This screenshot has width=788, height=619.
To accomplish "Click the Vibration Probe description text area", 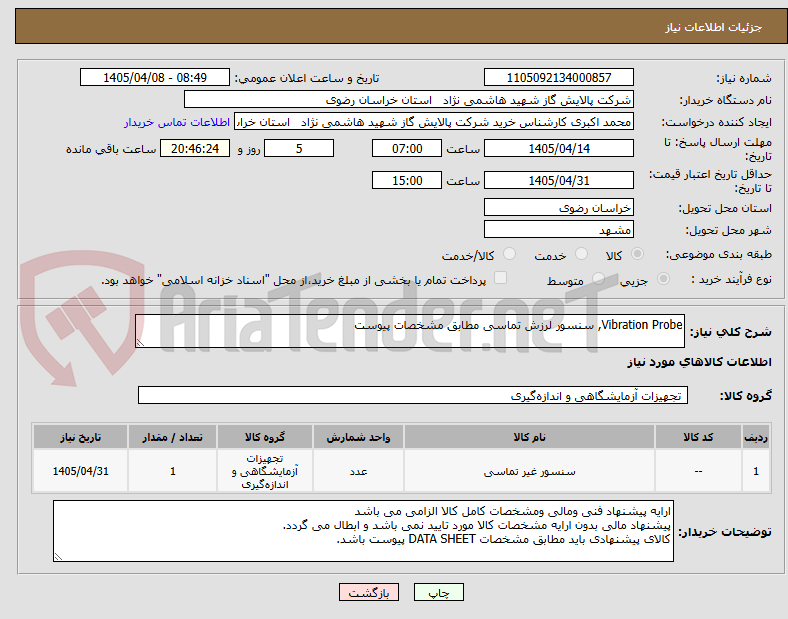I will [410, 331].
